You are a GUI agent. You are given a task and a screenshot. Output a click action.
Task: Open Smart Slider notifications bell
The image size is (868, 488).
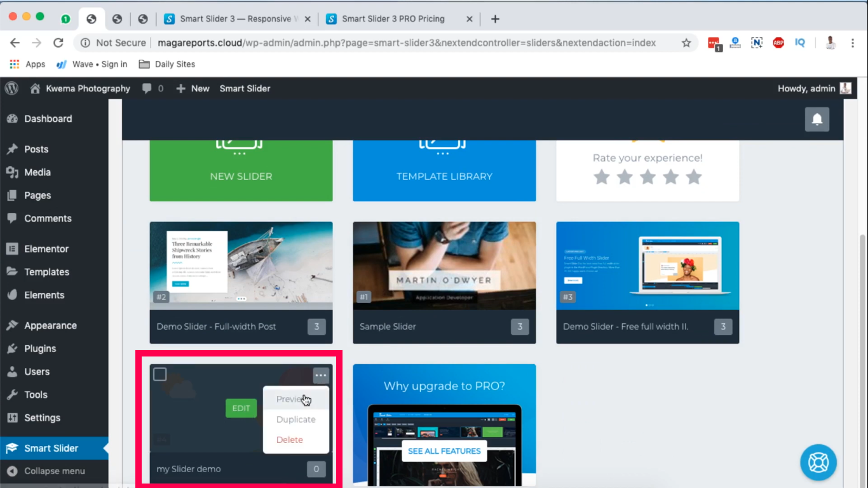pyautogui.click(x=817, y=119)
